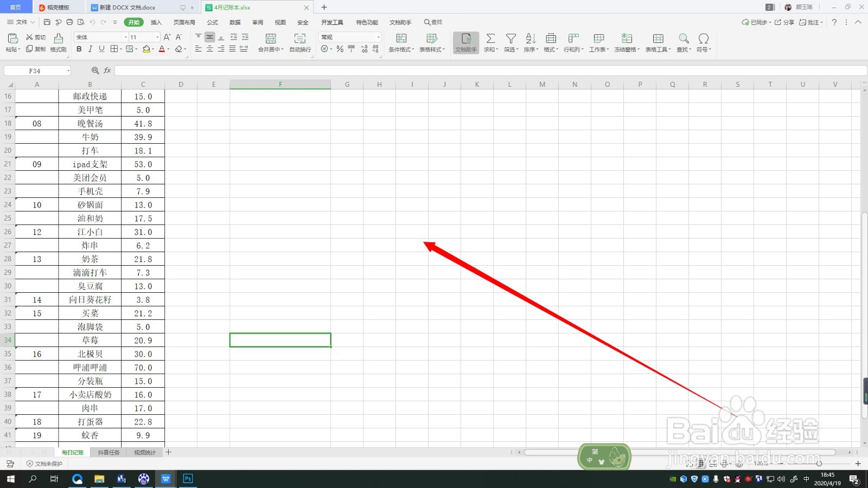Toggle italic formatting
The height and width of the screenshot is (488, 868).
[x=90, y=49]
